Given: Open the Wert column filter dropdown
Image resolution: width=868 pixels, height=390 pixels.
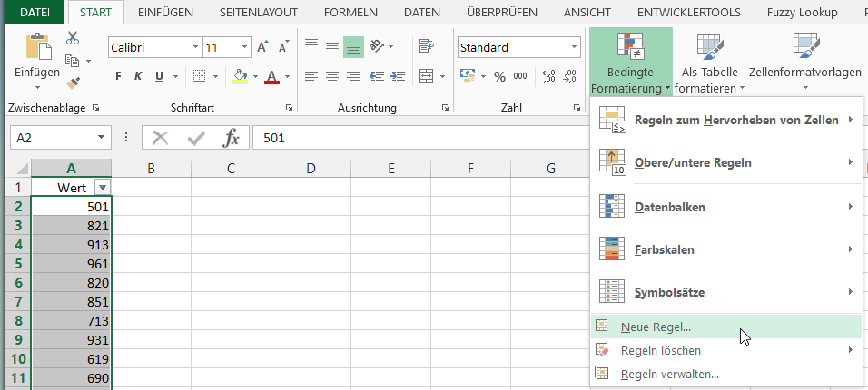Looking at the screenshot, I should click(x=102, y=187).
